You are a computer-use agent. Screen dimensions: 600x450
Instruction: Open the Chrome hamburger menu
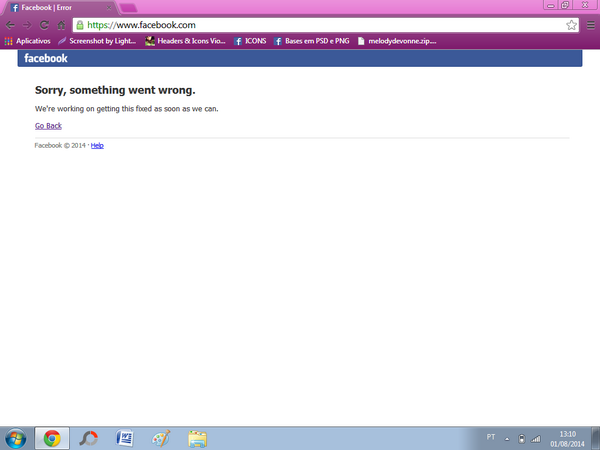tap(591, 25)
